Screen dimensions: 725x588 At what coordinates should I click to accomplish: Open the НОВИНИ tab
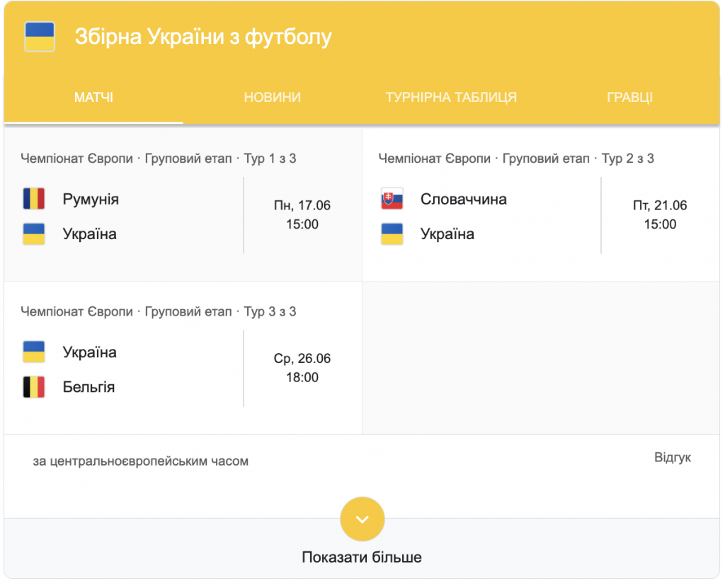tap(273, 98)
